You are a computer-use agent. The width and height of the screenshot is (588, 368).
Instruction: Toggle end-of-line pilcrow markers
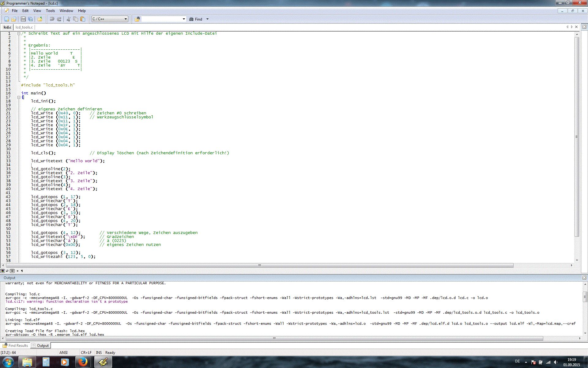tap(22, 271)
